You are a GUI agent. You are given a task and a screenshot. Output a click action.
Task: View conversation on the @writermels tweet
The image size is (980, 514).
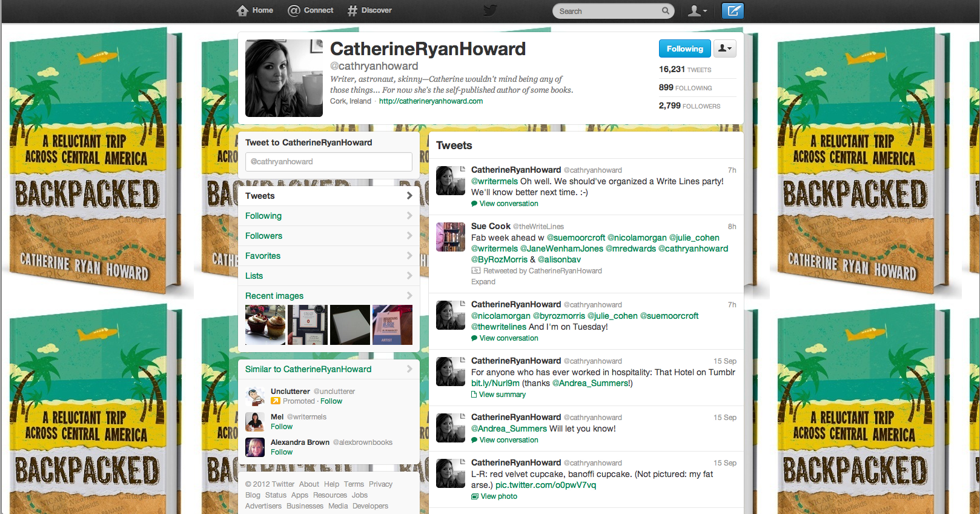(509, 204)
